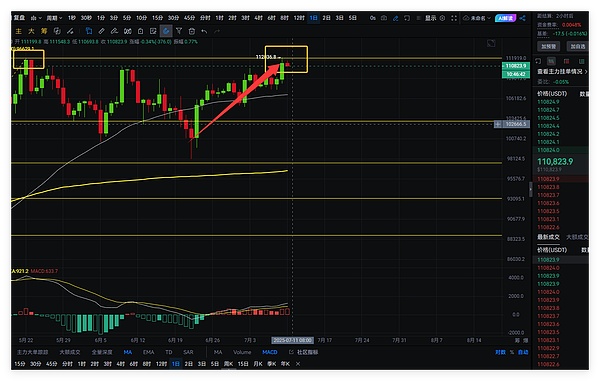The width and height of the screenshot is (600, 381).
Task: Click the camera screenshot icon in the top bar
Action: 384,18
